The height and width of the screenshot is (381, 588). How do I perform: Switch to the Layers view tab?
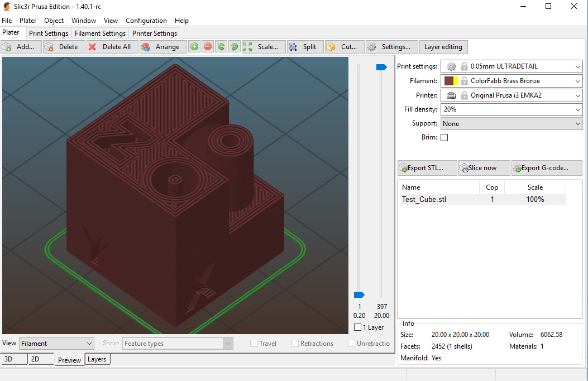click(x=97, y=359)
